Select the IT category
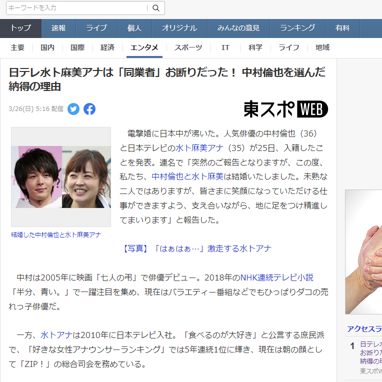 pos(225,48)
